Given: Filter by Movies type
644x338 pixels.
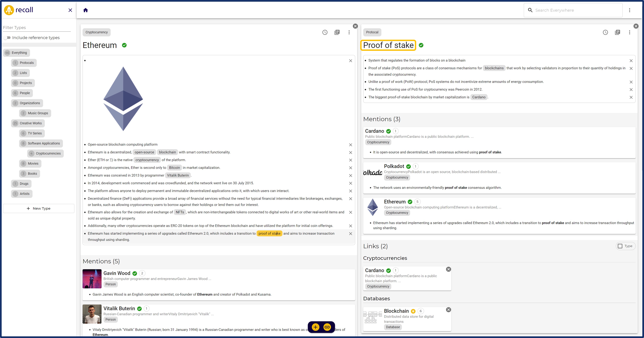Looking at the screenshot, I should [30, 164].
